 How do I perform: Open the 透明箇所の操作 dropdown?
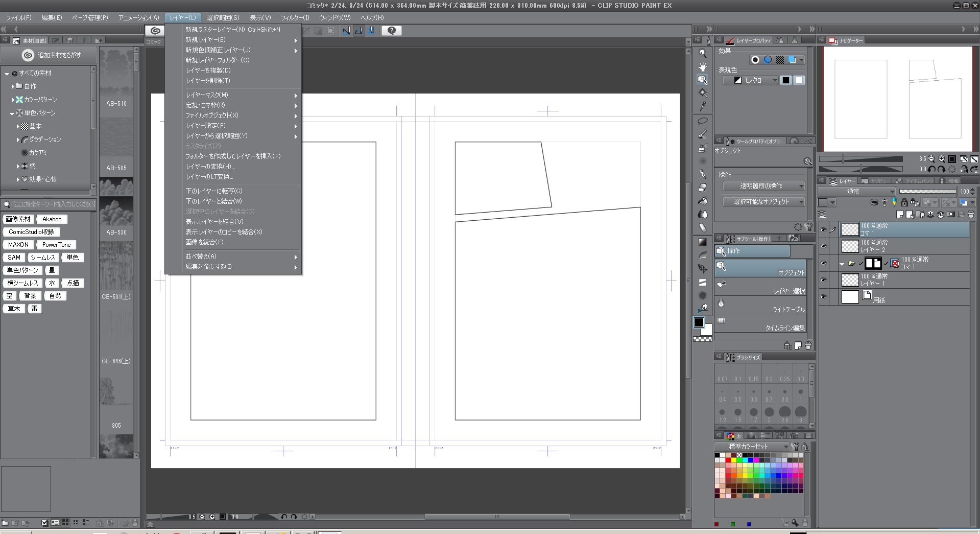pos(763,186)
